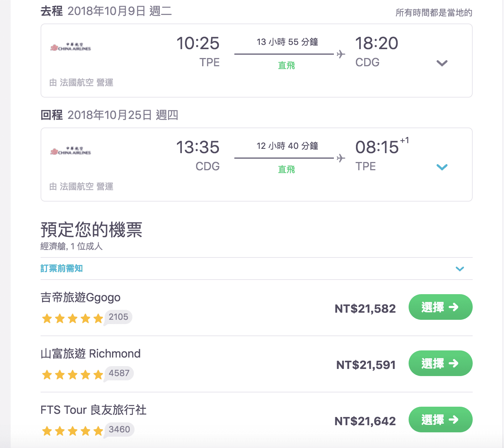Expand the return flight details chevron
504x448 pixels.
pyautogui.click(x=442, y=167)
